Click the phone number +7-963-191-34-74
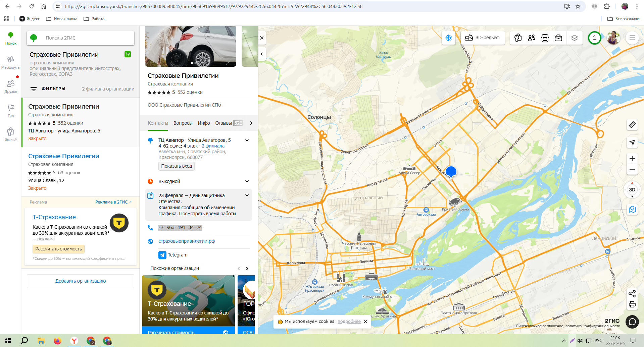 click(180, 227)
